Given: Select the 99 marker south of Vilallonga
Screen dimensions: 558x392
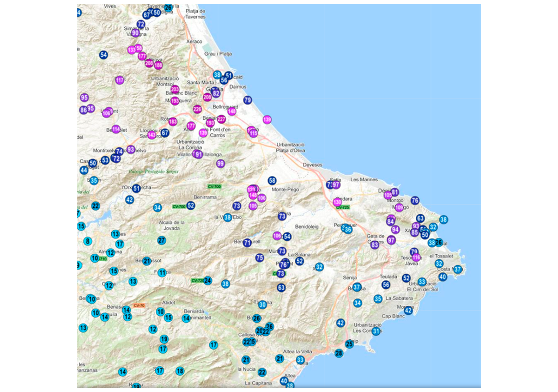Looking at the screenshot, I should 221,164.
